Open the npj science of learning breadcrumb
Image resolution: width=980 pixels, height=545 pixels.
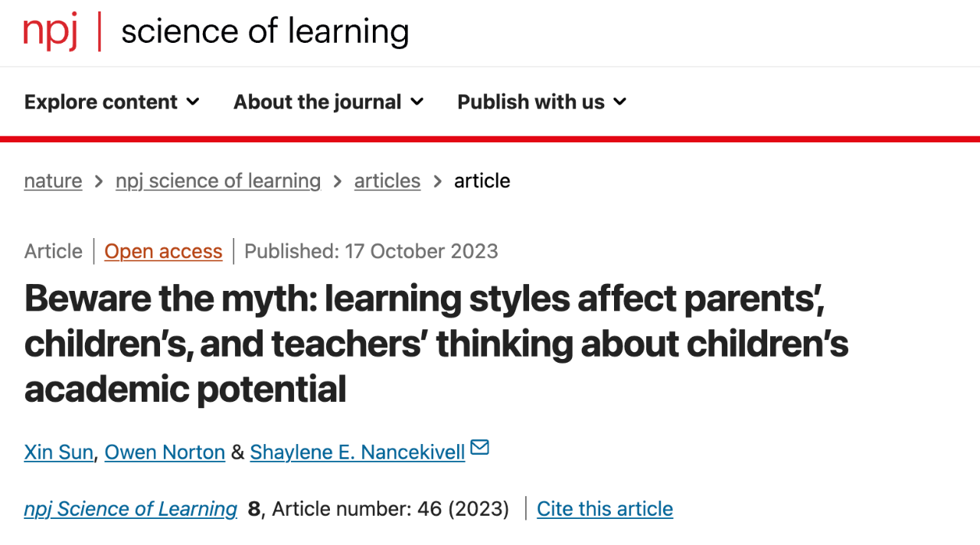[x=218, y=181]
